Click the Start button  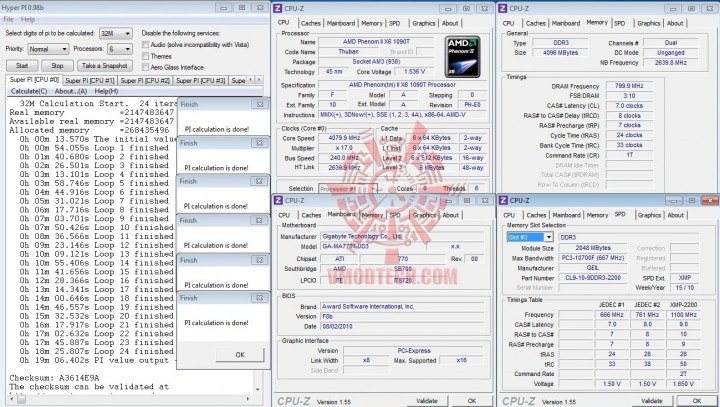point(22,66)
